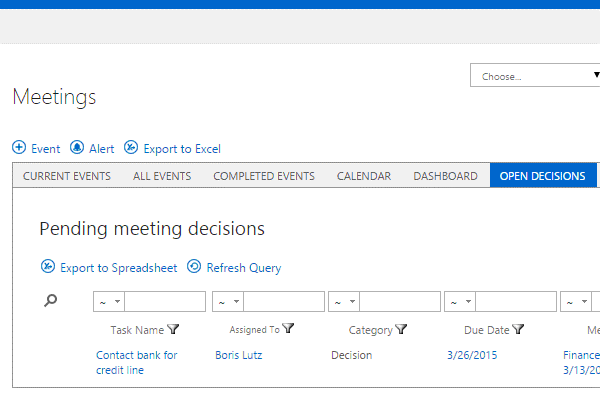600x400 pixels.
Task: Switch to the Dashboard tab
Action: [x=445, y=176]
